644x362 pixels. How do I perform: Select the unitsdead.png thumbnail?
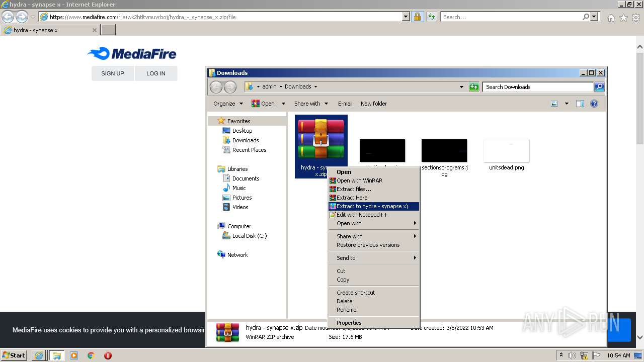[506, 150]
